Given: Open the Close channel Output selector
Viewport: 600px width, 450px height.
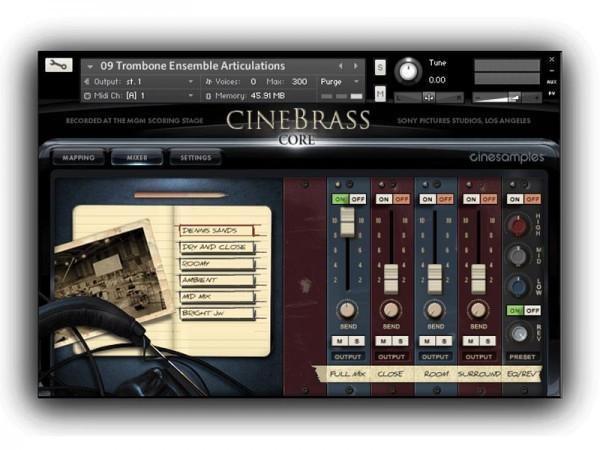Looking at the screenshot, I should click(391, 357).
